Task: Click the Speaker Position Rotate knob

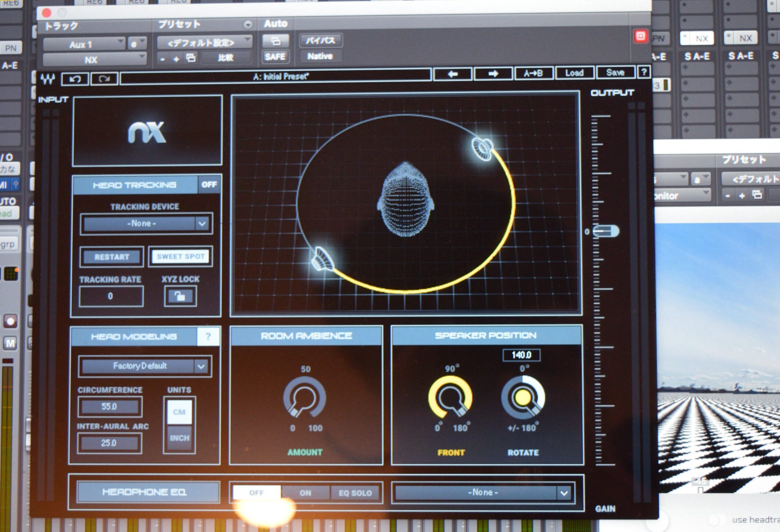Action: point(523,398)
